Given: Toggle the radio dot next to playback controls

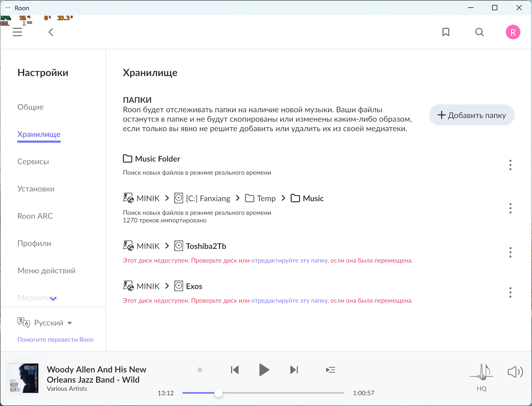Looking at the screenshot, I should [x=200, y=370].
